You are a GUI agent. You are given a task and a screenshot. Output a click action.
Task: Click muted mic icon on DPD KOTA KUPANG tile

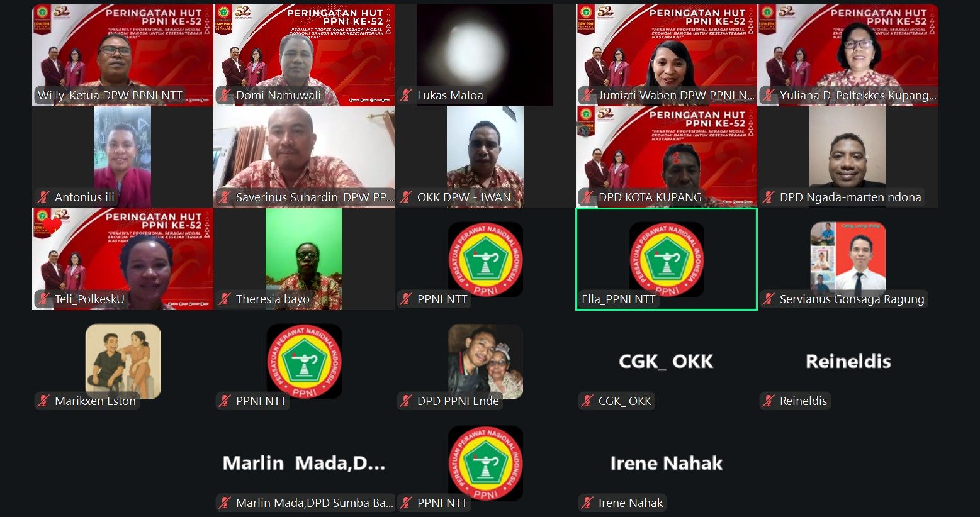[x=587, y=197]
